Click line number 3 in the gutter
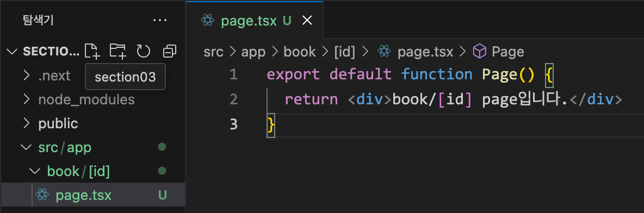 coord(233,124)
